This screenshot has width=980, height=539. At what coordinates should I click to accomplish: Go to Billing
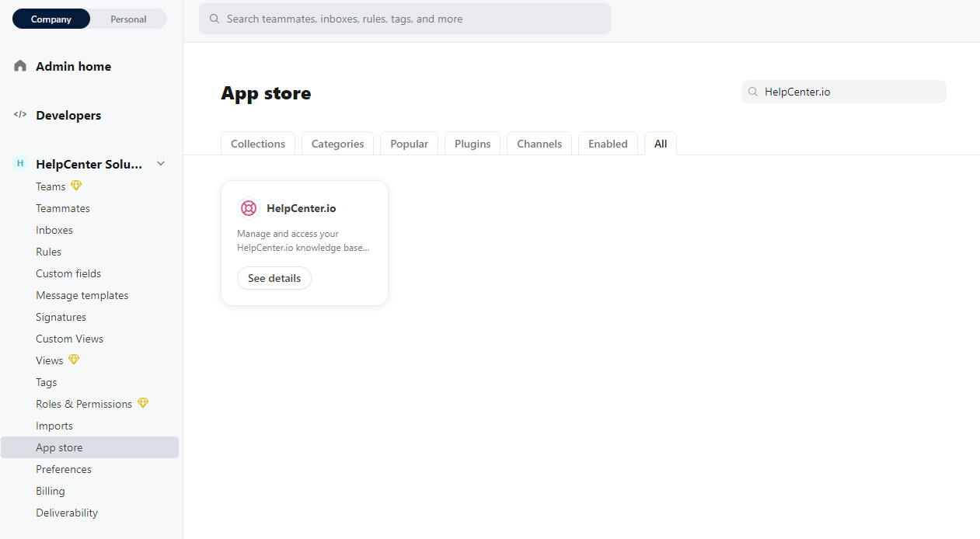pos(51,491)
